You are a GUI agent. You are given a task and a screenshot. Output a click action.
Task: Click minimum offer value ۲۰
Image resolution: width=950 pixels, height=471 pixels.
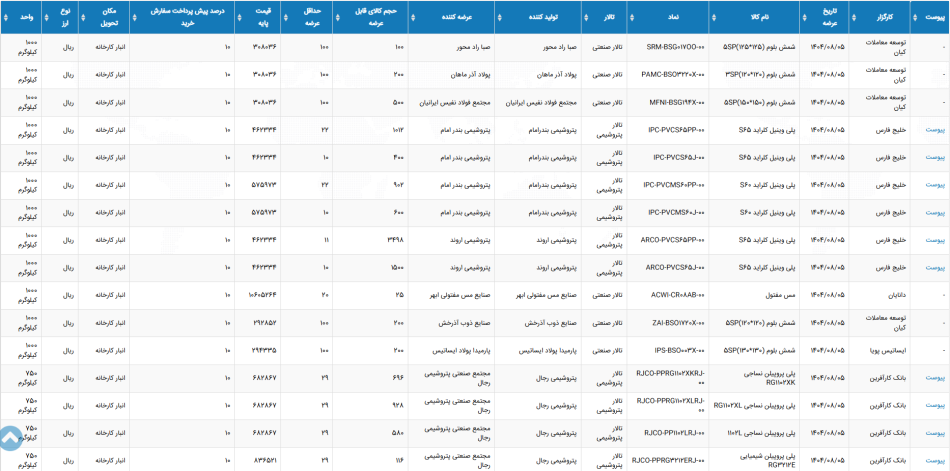pos(326,295)
